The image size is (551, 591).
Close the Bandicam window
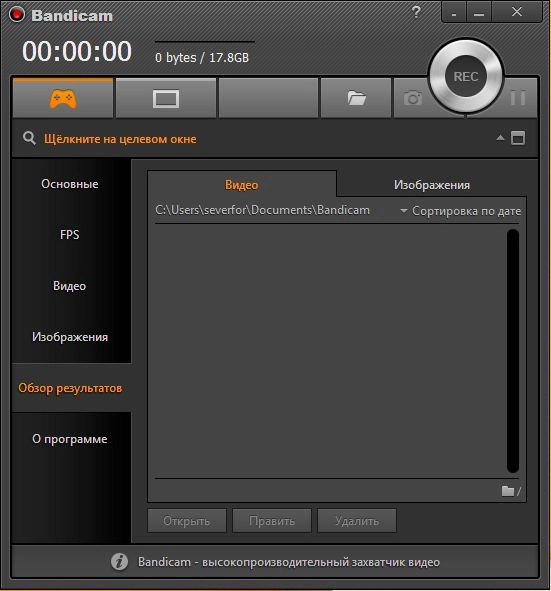coord(517,12)
